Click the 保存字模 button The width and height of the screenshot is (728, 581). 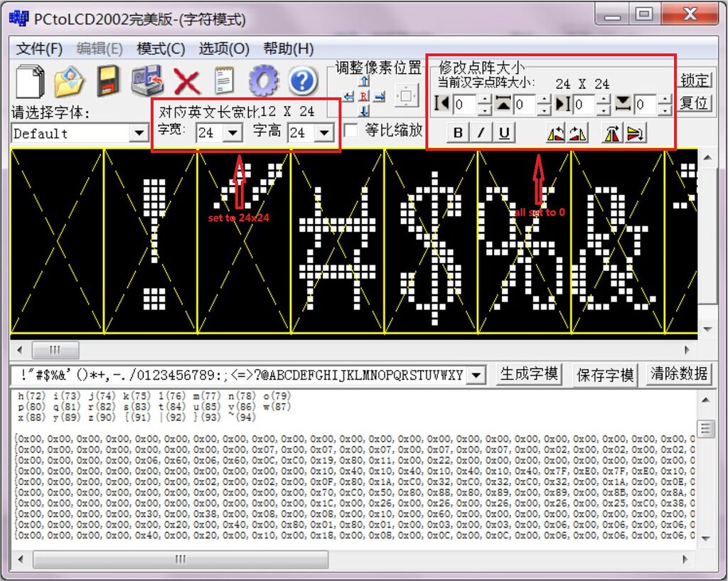point(605,374)
